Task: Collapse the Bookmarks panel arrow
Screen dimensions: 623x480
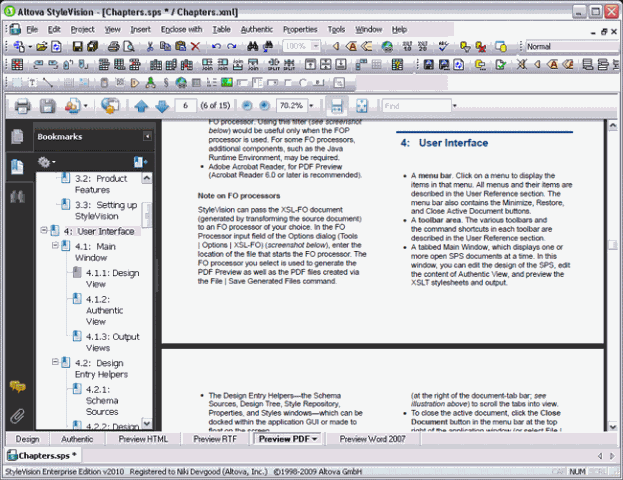Action: click(x=147, y=137)
